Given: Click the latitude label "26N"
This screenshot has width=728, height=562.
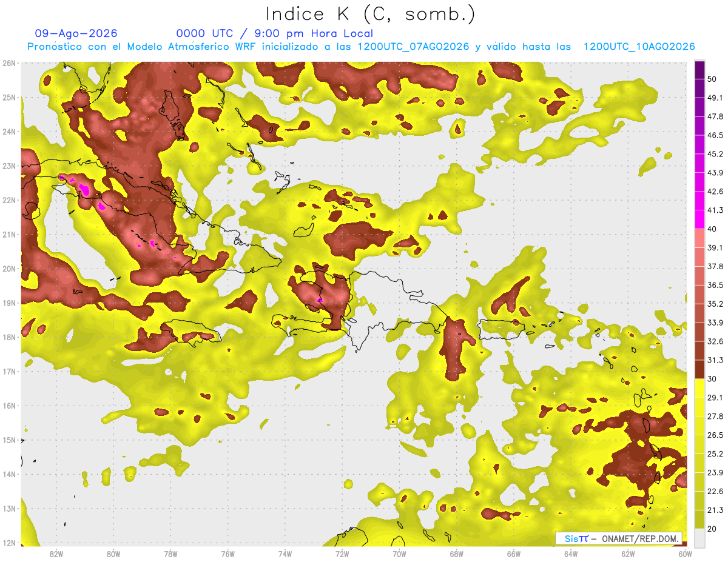Looking at the screenshot, I should (8, 62).
